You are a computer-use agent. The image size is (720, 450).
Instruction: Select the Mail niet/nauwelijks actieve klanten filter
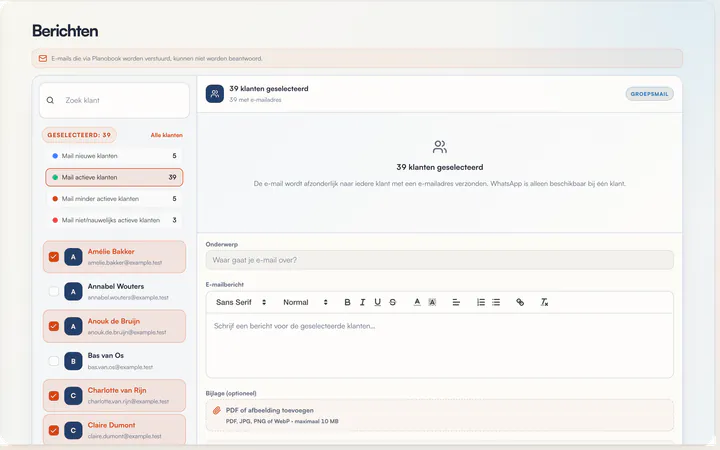[x=114, y=220]
